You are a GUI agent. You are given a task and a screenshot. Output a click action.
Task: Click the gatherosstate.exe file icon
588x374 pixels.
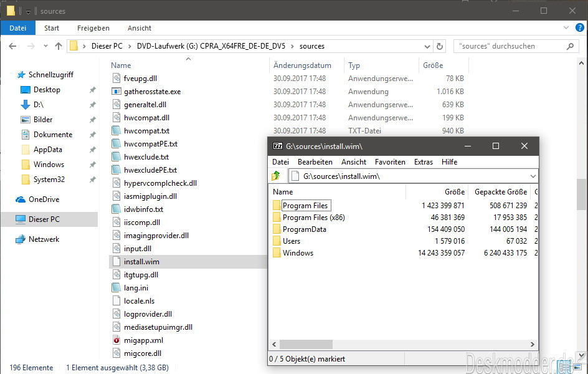(x=116, y=91)
